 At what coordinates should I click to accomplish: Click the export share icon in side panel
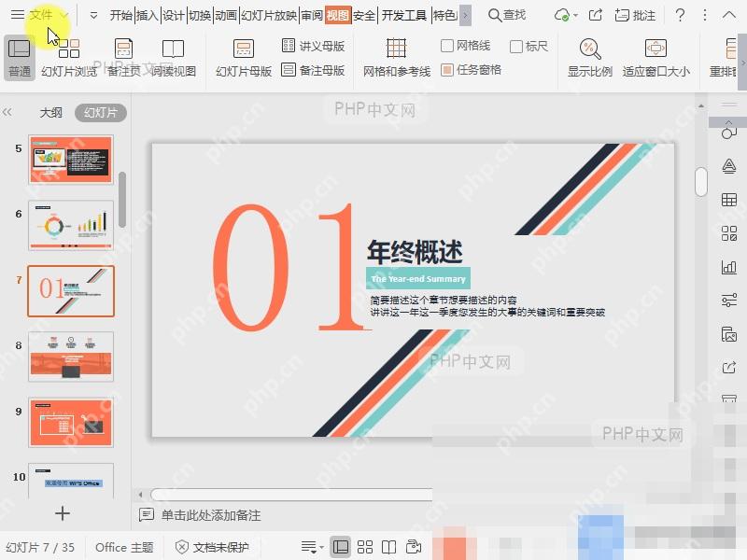729,368
